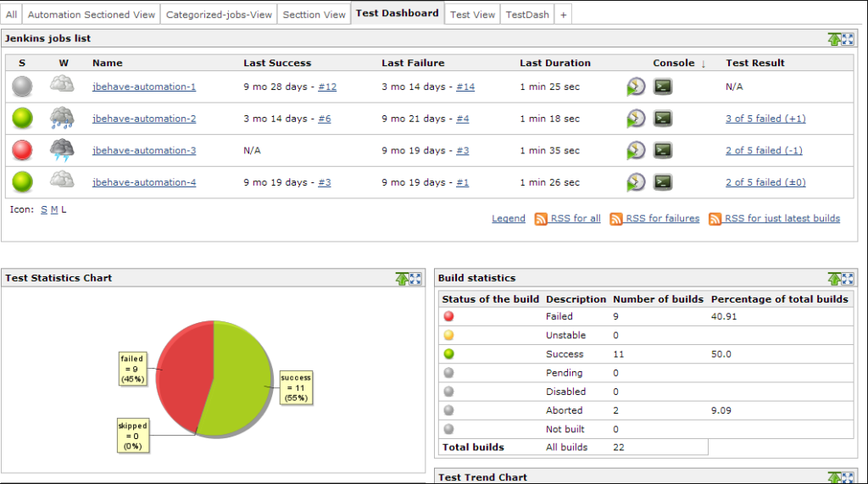Open '3 of 5 failed (+1)' test result
The height and width of the screenshot is (484, 868).
[765, 119]
